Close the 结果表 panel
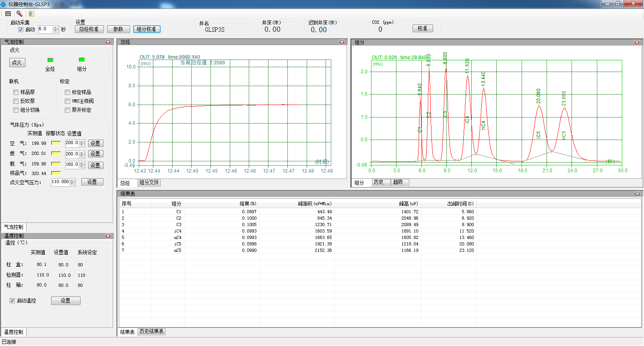The image size is (644, 346). pos(637,194)
